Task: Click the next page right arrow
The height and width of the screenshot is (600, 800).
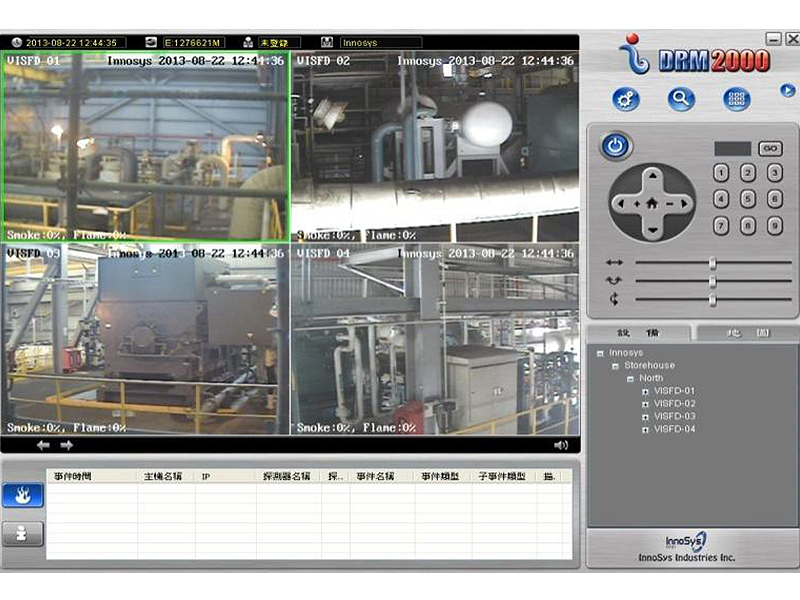Action: pyautogui.click(x=66, y=445)
